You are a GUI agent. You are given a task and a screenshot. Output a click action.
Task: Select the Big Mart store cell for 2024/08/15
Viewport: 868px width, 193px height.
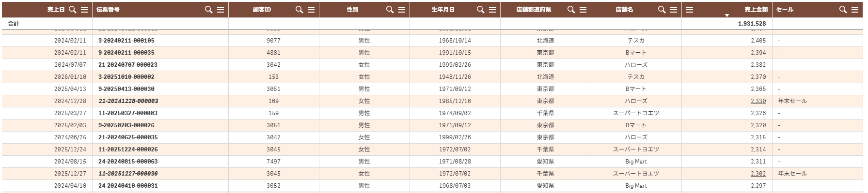coord(636,162)
